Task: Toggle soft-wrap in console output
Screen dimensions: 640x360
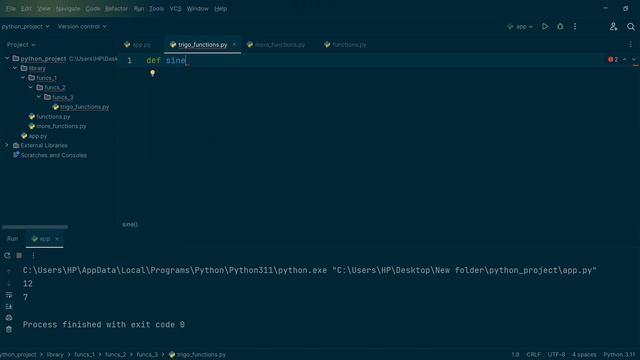Action: tap(9, 295)
